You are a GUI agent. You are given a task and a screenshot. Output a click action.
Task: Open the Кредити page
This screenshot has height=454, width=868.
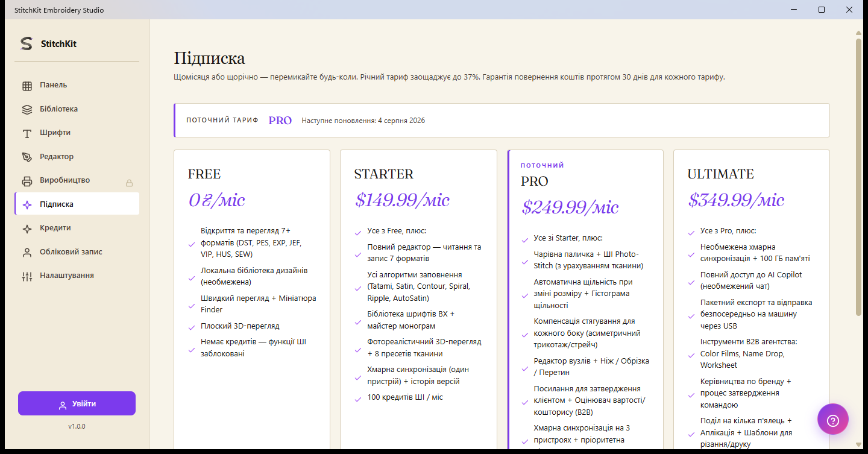(77, 228)
